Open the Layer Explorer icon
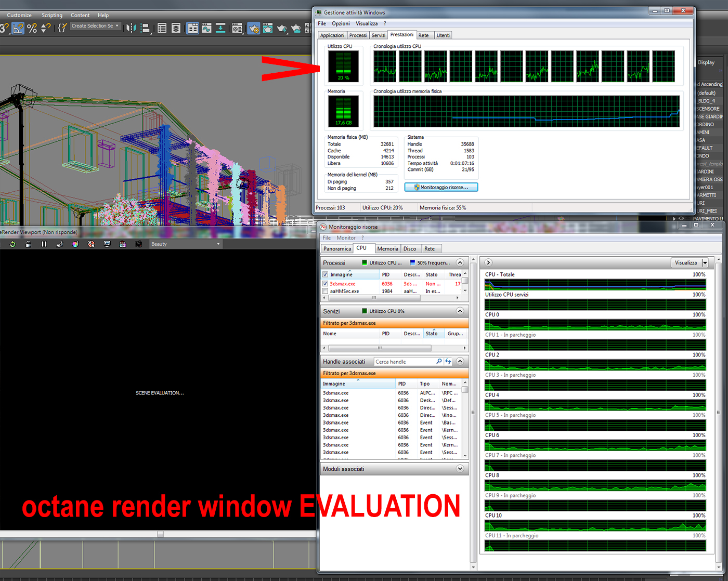Image resolution: width=728 pixels, height=581 pixels. point(176,28)
